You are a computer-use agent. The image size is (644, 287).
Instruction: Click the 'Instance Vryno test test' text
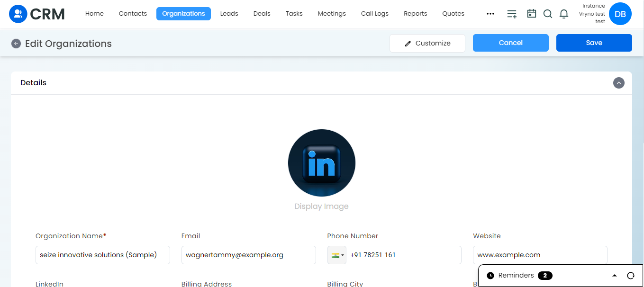[592, 14]
